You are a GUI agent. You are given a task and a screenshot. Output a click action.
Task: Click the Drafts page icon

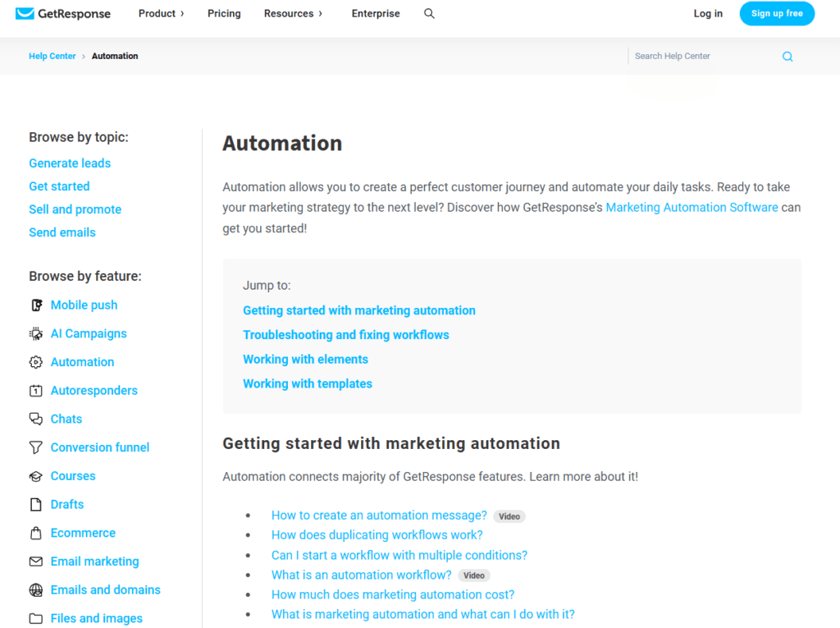36,505
